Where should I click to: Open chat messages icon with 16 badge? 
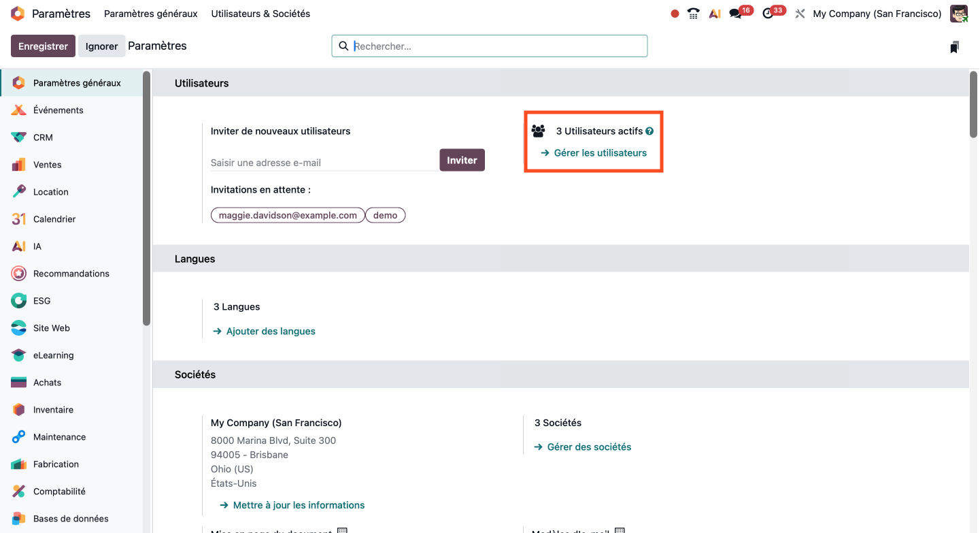coord(736,14)
